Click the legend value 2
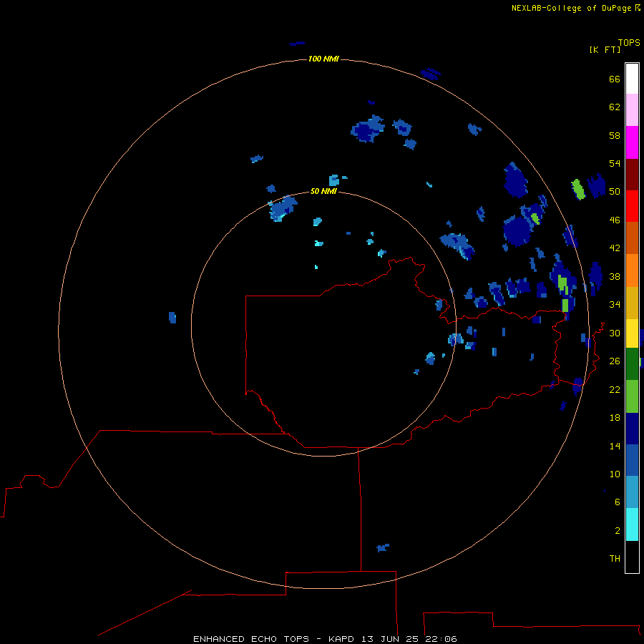 click(x=618, y=531)
